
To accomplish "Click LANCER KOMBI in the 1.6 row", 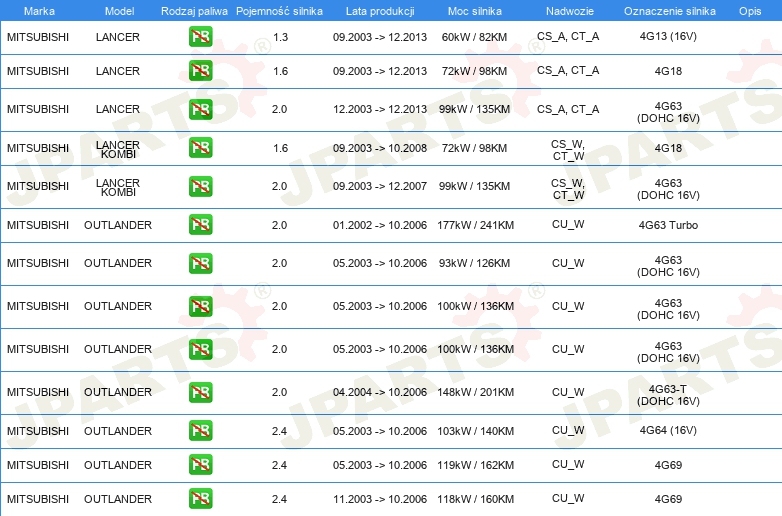I will click(118, 149).
